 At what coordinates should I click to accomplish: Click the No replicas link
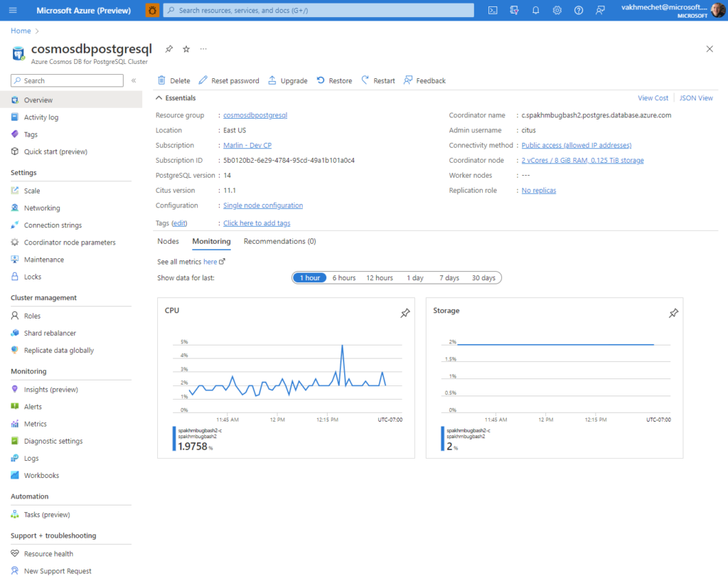[539, 191]
